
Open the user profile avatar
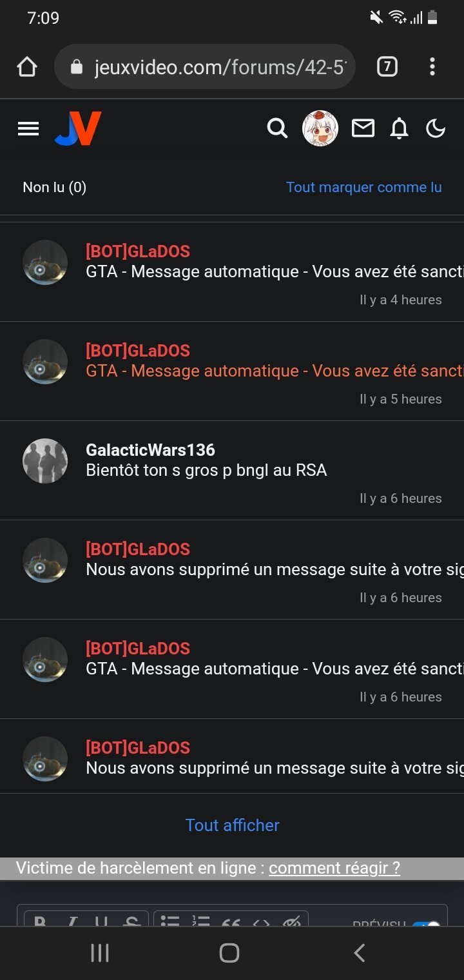click(320, 128)
